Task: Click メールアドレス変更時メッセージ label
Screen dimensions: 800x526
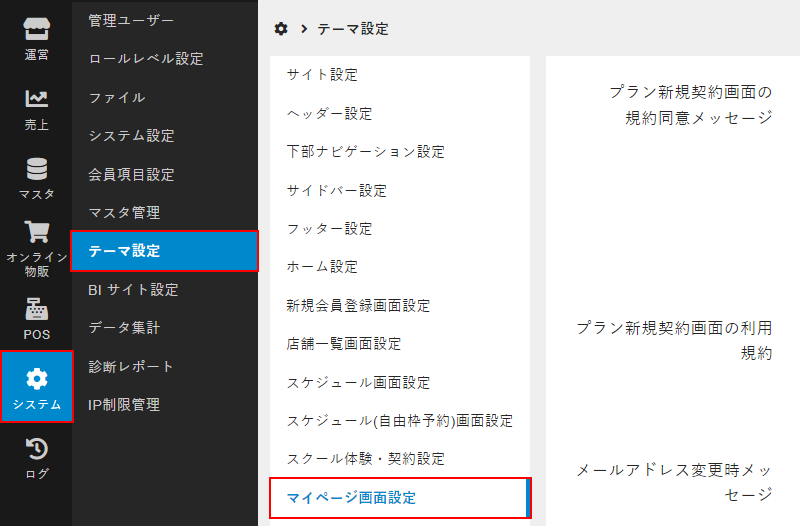Action: pyautogui.click(x=674, y=482)
